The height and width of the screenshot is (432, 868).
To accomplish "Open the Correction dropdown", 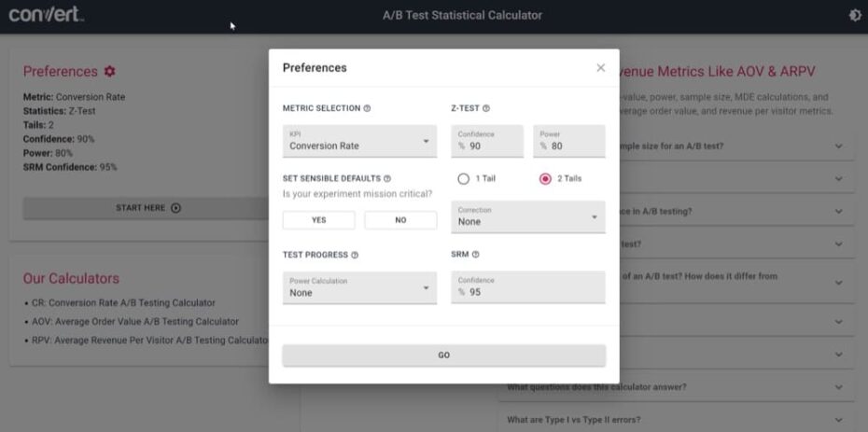I will pos(528,216).
